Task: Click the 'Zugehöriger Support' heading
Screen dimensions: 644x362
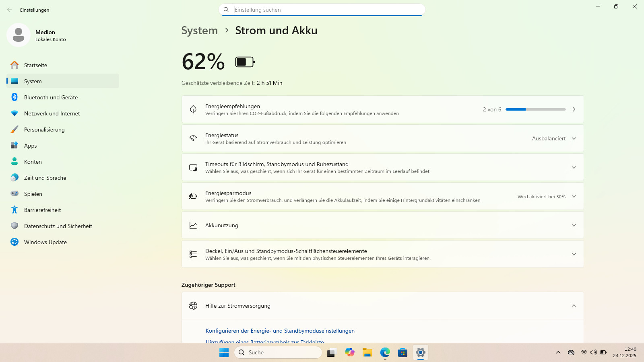Action: pyautogui.click(x=208, y=285)
